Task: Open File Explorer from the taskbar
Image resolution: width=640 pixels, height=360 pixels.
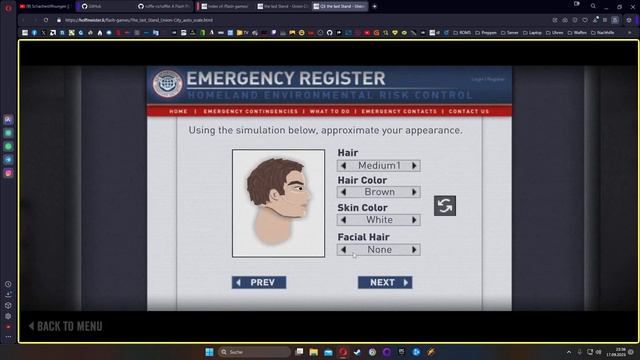Action: (x=313, y=352)
